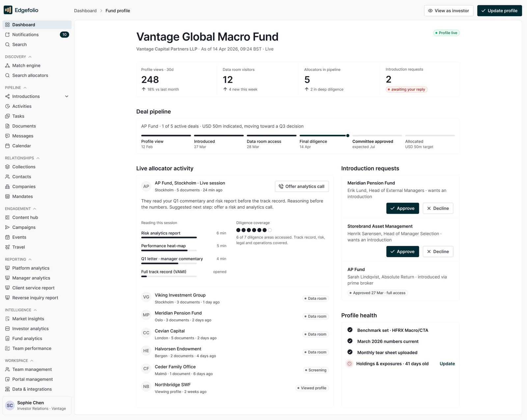Click the Events calendar icon

click(7, 237)
